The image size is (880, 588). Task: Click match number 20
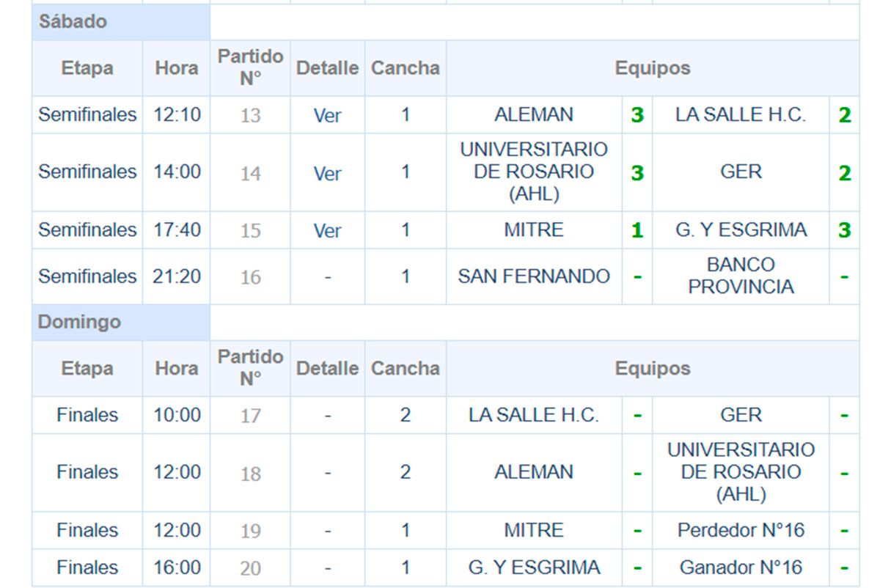[x=250, y=568]
